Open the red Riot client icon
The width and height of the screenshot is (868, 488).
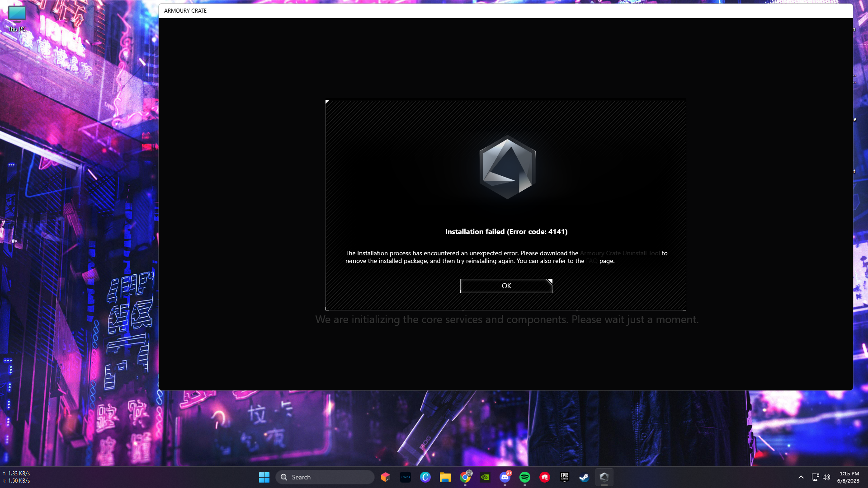coord(544,477)
